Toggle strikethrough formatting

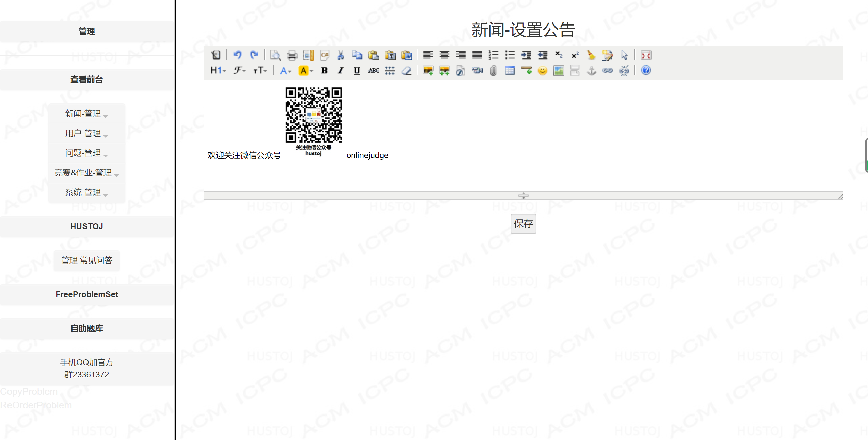(x=373, y=70)
